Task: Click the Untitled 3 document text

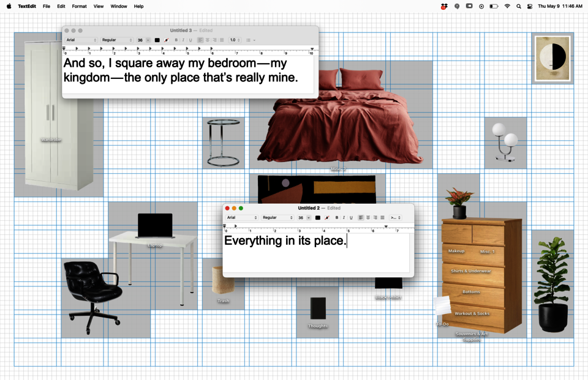Action: pos(181,70)
